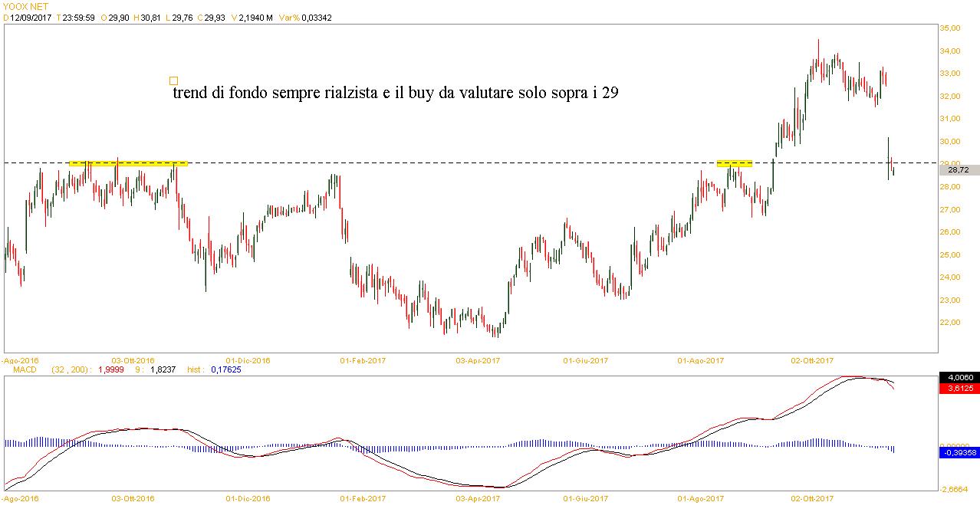This screenshot has height=512, width=980.
Task: Select the trend di fondo annotation text
Action: pyautogui.click(x=395, y=94)
